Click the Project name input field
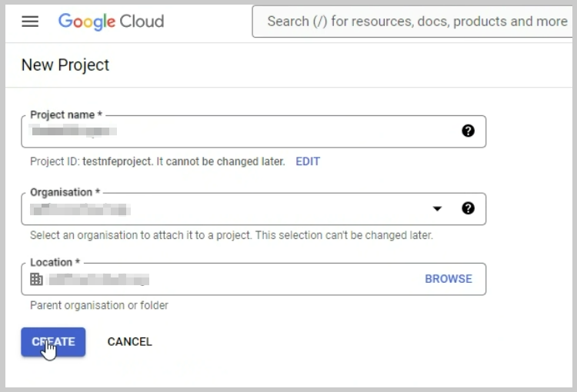This screenshot has width=577, height=392. click(x=254, y=131)
